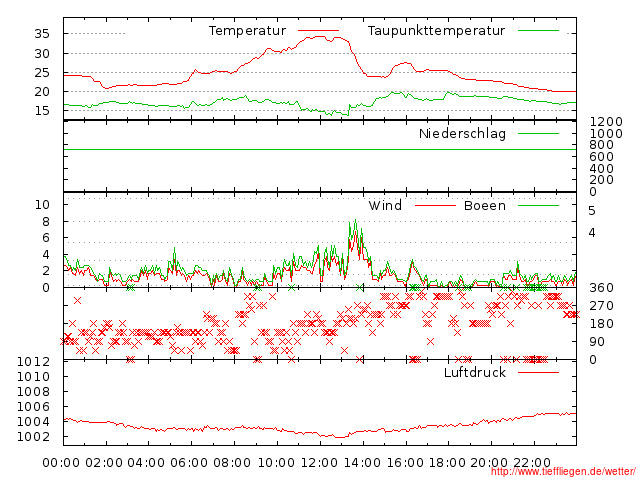Click the 20:00 time axis label
This screenshot has width=640, height=480.
click(x=489, y=463)
